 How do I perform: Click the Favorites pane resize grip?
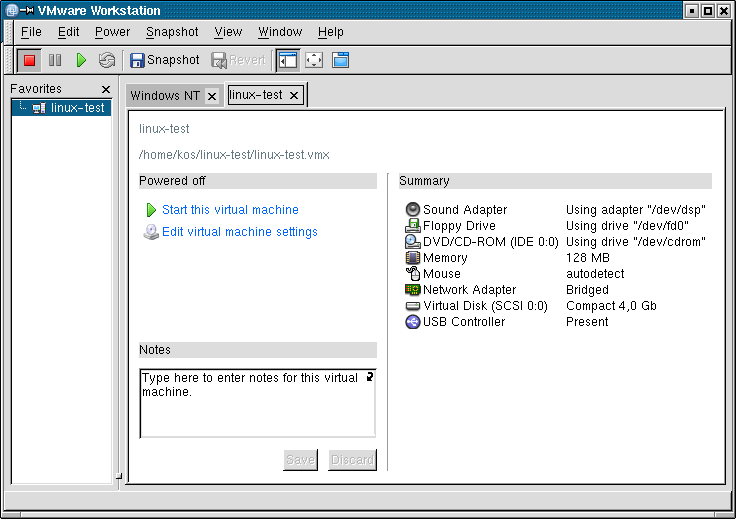tap(118, 476)
